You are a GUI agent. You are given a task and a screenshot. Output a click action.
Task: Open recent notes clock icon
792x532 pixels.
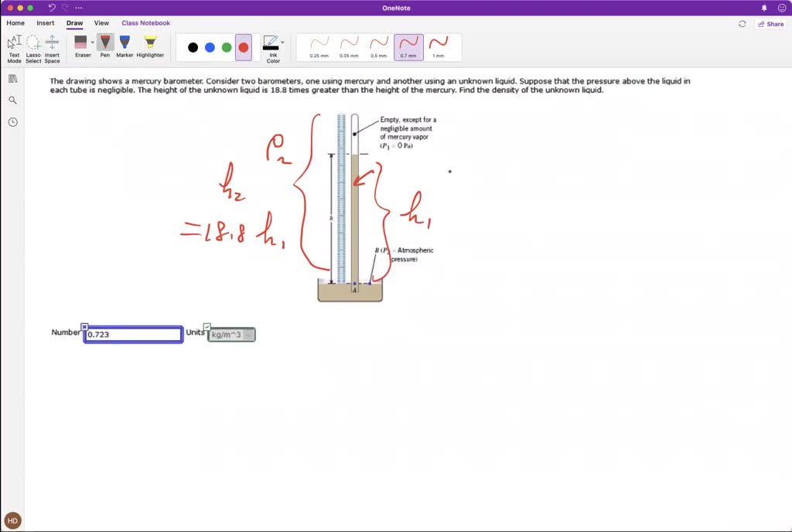click(x=13, y=122)
